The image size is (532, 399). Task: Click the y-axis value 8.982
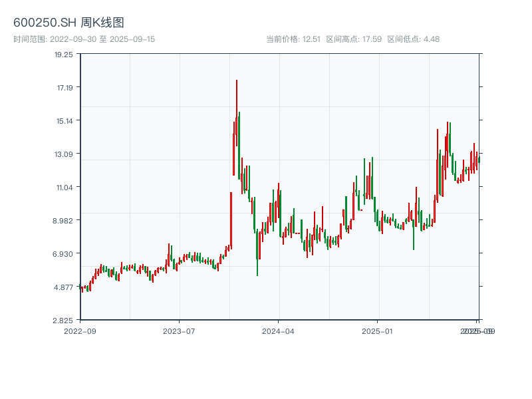pyautogui.click(x=63, y=221)
